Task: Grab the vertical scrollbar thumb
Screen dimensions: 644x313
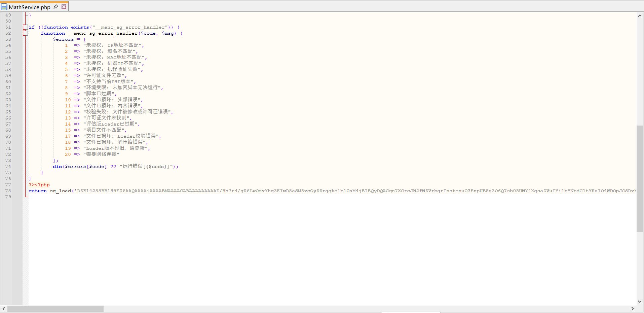Action: coord(640,178)
